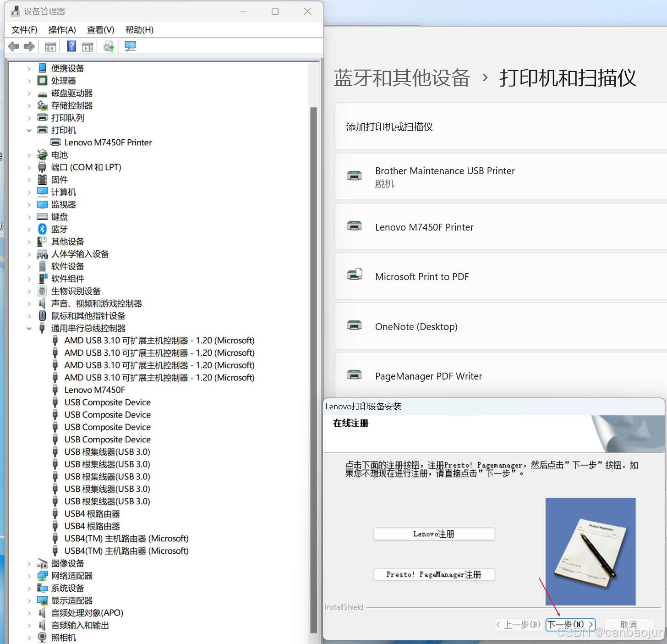Open the 操作(A) menu
The width and height of the screenshot is (667, 644).
[62, 30]
